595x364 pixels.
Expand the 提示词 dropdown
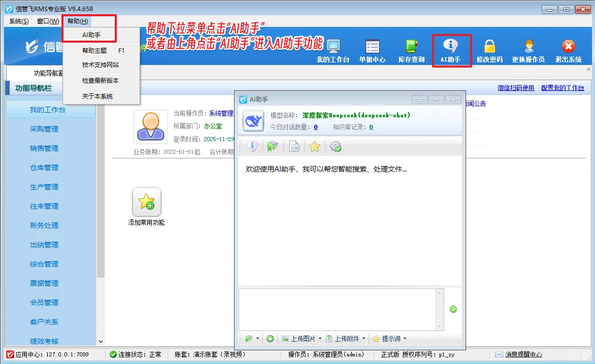pyautogui.click(x=404, y=339)
